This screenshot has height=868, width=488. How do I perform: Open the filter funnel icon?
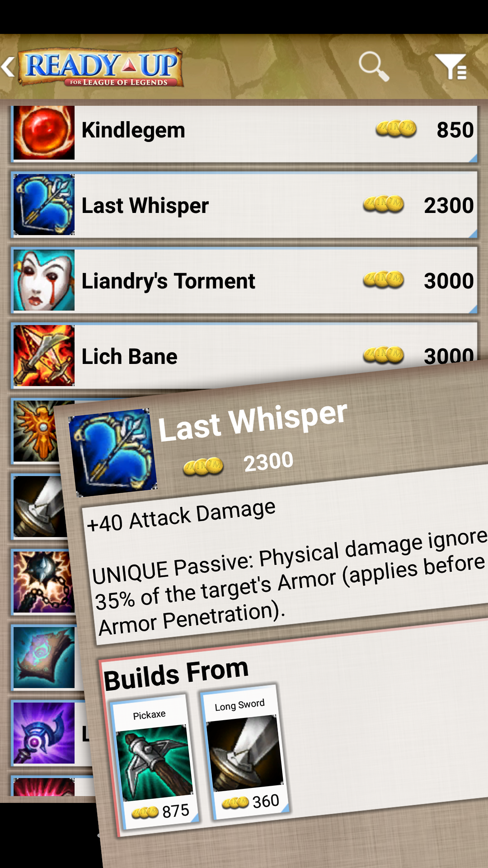click(450, 66)
